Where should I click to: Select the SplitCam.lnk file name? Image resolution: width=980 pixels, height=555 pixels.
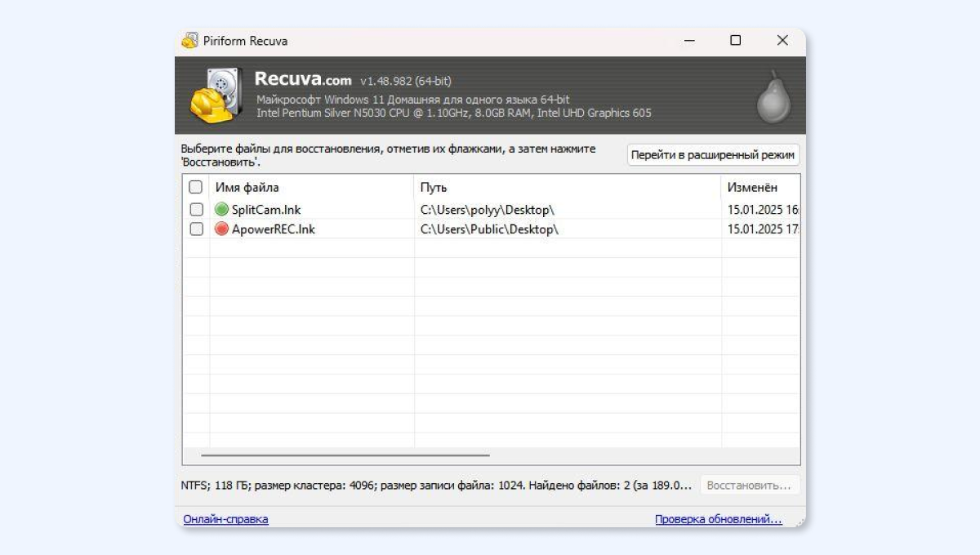click(x=266, y=210)
